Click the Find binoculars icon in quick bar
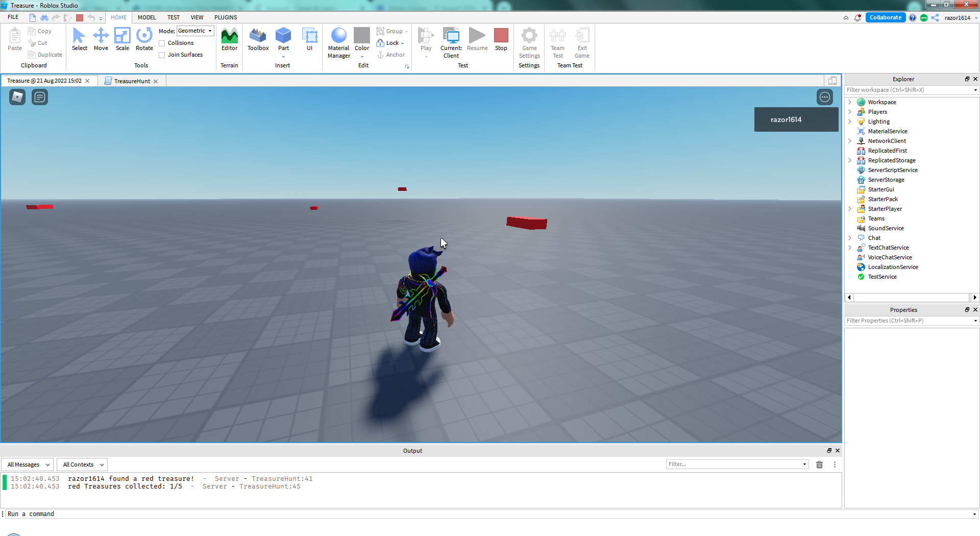Screen dimensions: 980x536 [x=44, y=17]
